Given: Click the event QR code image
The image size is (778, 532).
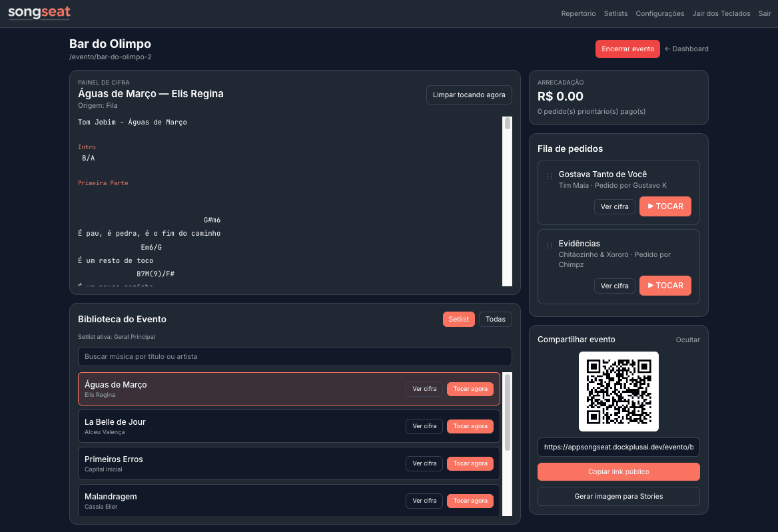Looking at the screenshot, I should coord(619,392).
